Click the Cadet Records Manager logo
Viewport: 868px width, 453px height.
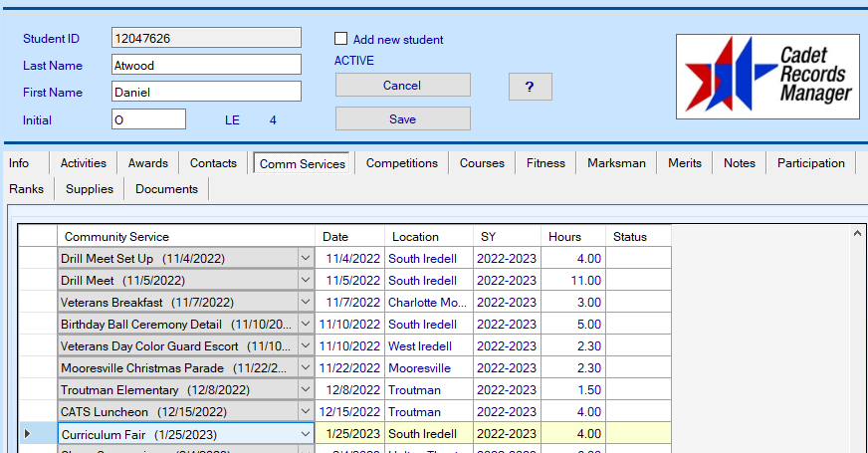pos(767,77)
